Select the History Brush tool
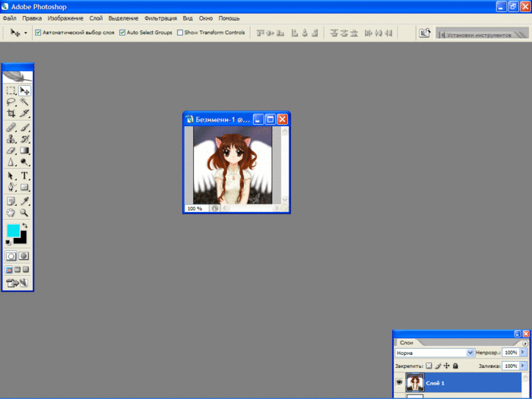 pos(24,139)
